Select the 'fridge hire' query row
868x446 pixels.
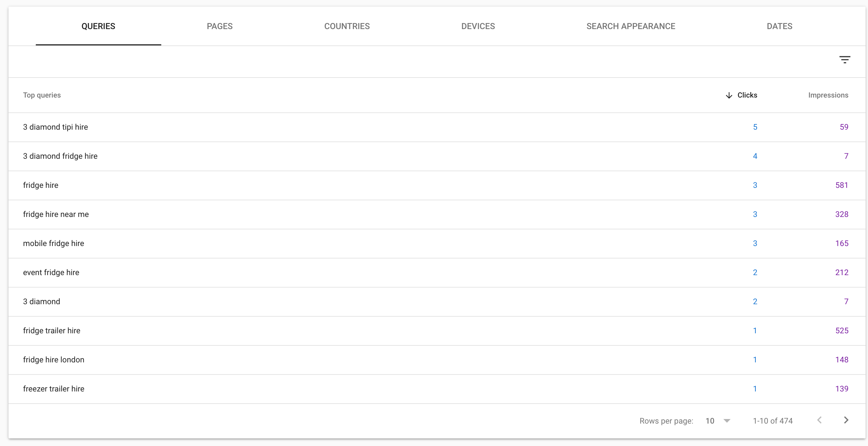(x=437, y=185)
